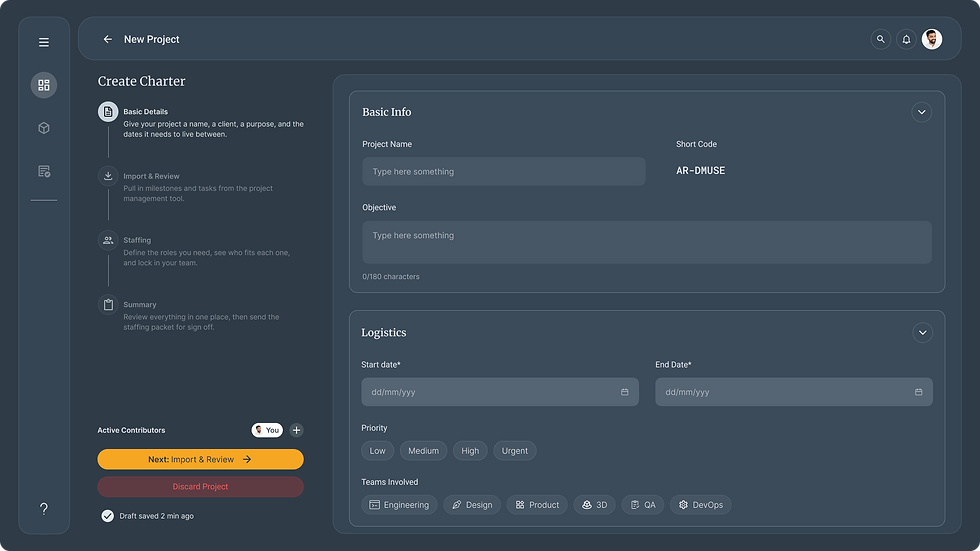Image resolution: width=980 pixels, height=551 pixels.
Task: Click the Import & Review step title
Action: click(x=151, y=176)
